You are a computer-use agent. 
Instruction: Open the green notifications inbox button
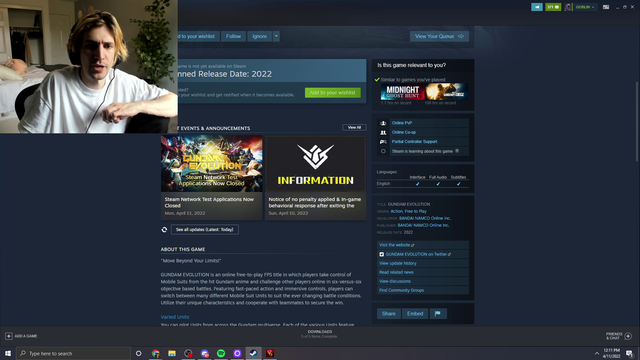[x=553, y=7]
